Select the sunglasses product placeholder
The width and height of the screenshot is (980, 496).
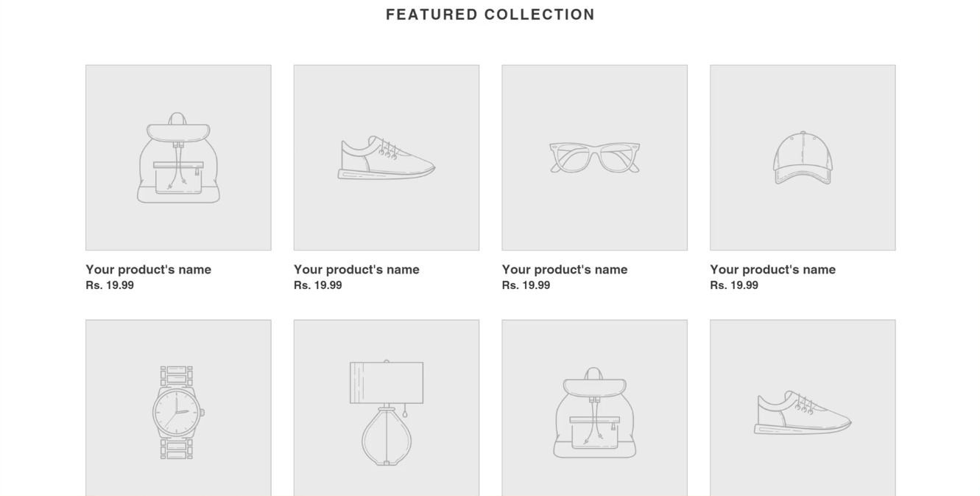click(595, 158)
